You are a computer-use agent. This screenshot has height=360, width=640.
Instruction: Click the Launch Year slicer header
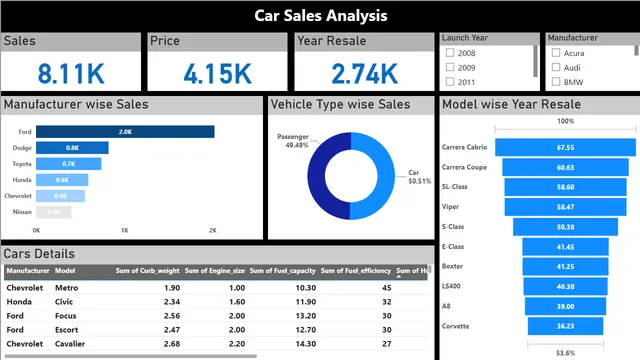464,38
